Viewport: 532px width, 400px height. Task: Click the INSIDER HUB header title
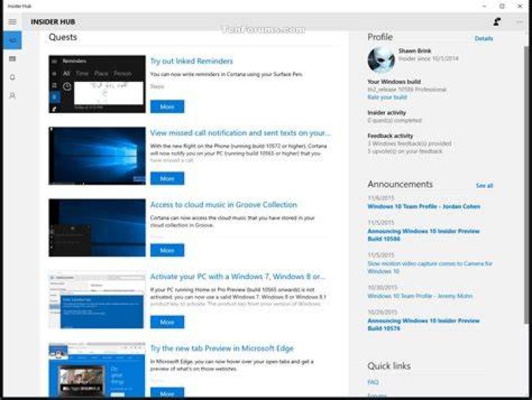point(53,22)
